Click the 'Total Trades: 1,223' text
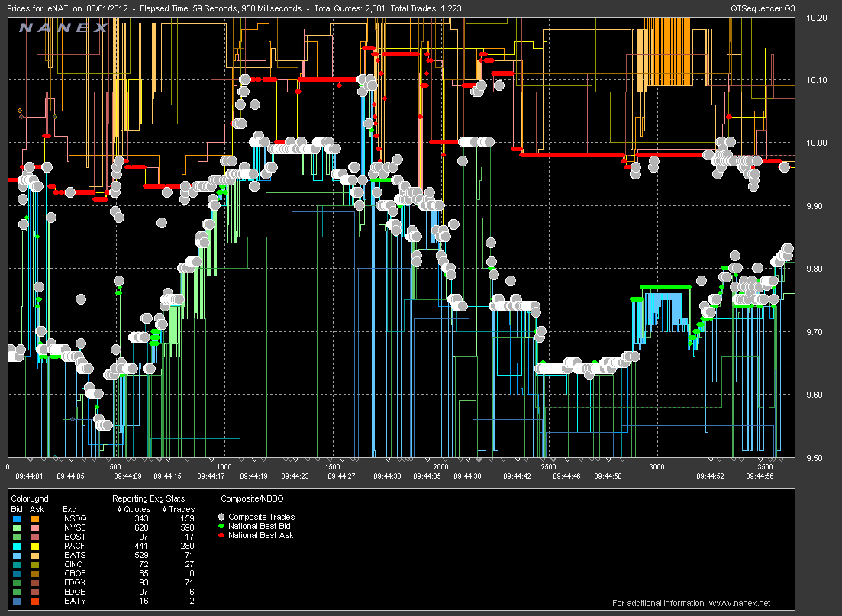The width and height of the screenshot is (842, 616). coord(426,8)
